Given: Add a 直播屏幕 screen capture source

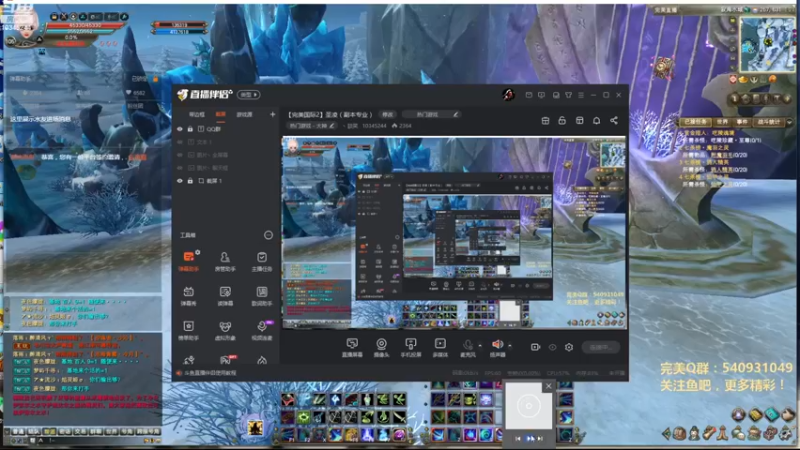Looking at the screenshot, I should coord(352,347).
